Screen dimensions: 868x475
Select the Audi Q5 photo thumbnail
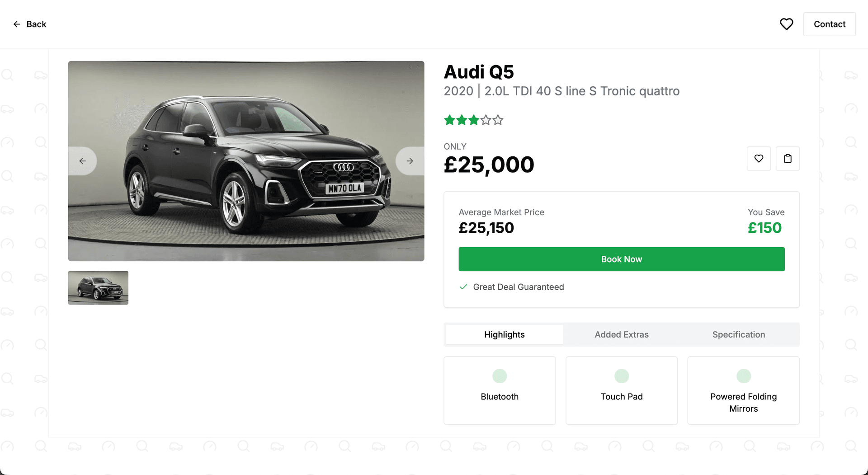[98, 288]
